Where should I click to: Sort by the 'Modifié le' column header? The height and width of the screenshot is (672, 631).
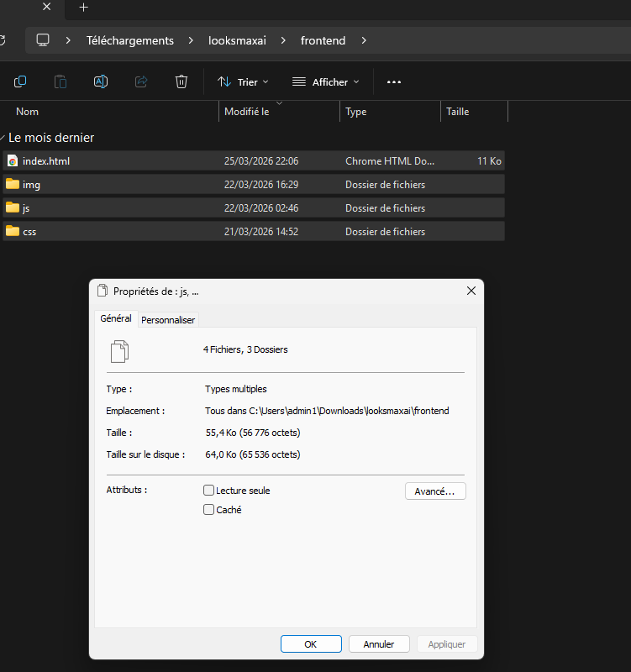coord(247,112)
